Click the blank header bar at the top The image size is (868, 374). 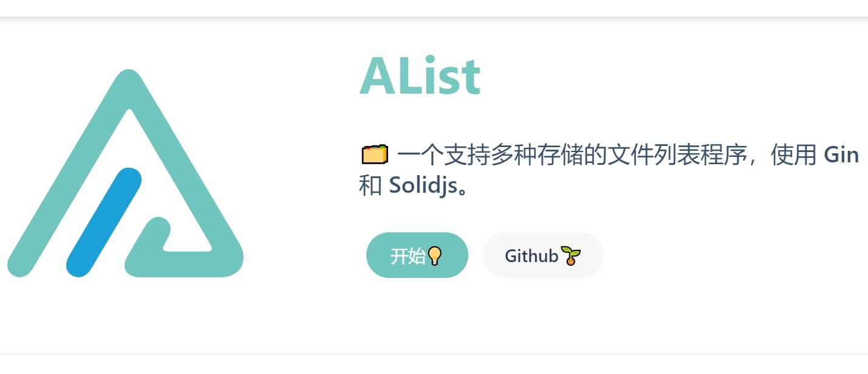coord(434,8)
